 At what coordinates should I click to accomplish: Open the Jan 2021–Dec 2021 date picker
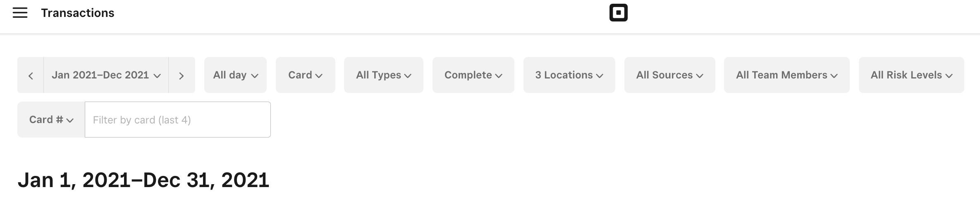tap(100, 75)
